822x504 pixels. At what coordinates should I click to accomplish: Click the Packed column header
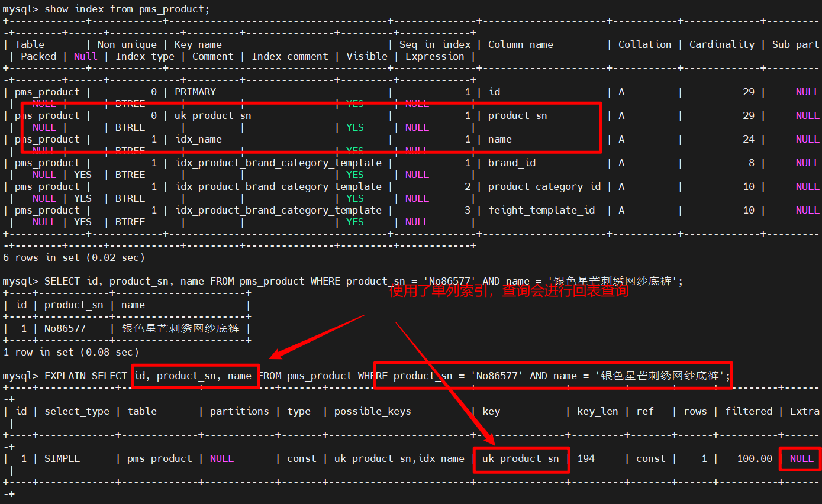pos(38,57)
